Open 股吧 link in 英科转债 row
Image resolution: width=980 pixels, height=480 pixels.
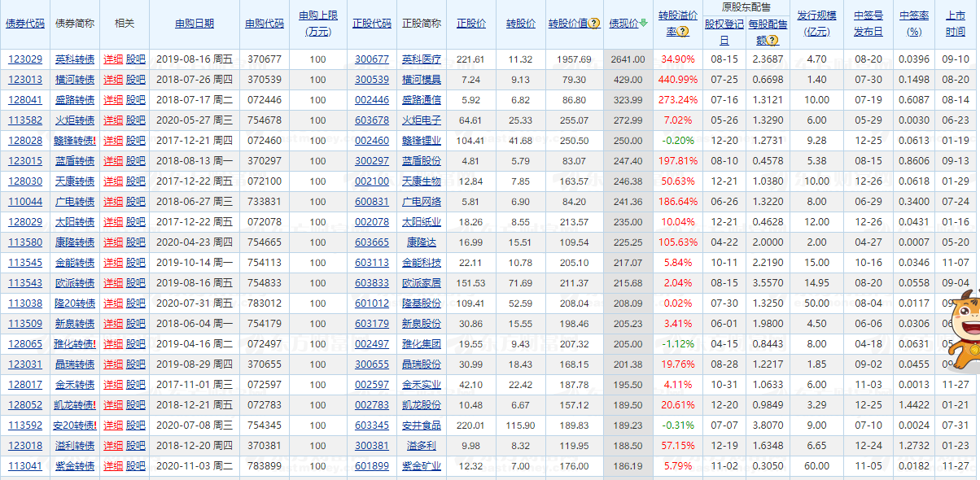point(136,59)
